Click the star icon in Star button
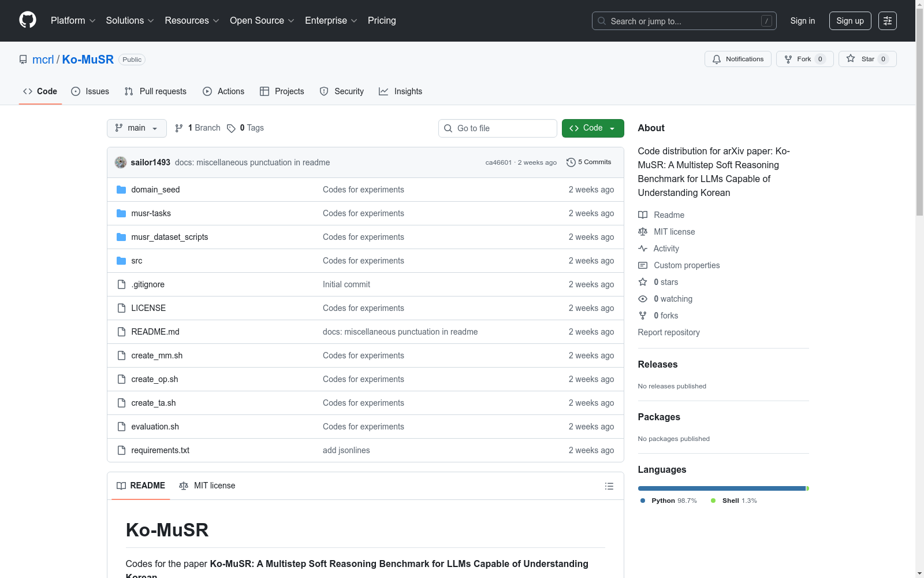This screenshot has width=924, height=578. pyautogui.click(x=851, y=58)
